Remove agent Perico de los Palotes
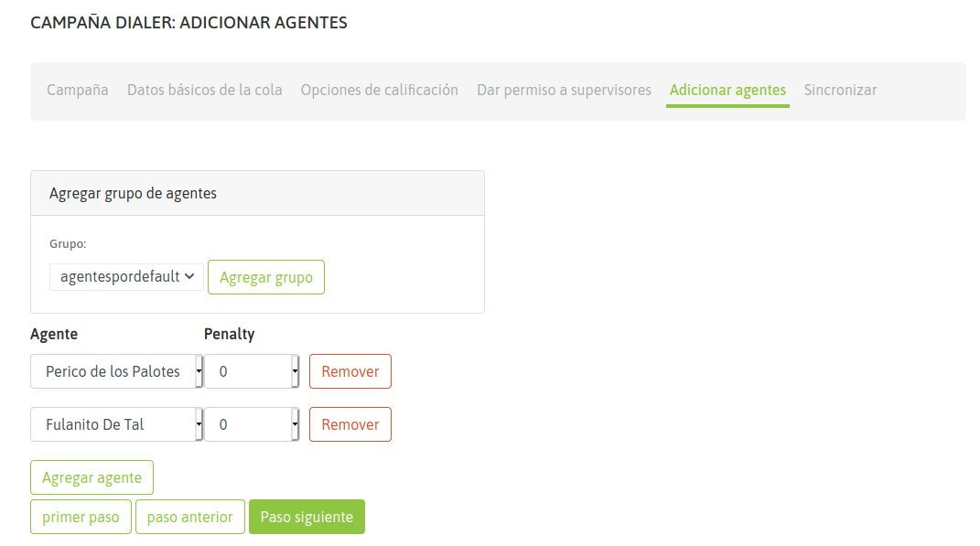The height and width of the screenshot is (546, 980). point(350,372)
